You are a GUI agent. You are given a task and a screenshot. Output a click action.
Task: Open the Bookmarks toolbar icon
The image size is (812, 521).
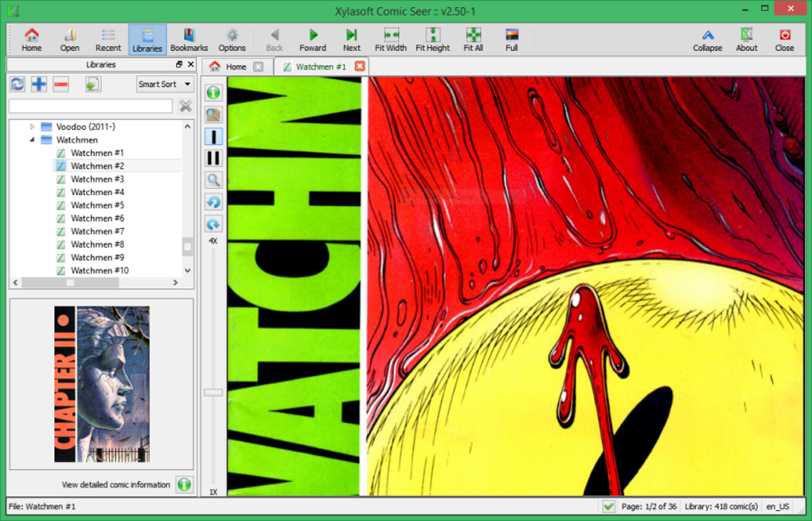coord(189,40)
